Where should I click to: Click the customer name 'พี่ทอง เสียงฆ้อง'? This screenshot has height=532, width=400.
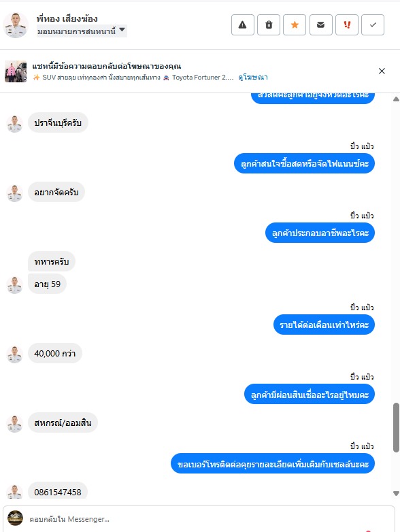tap(67, 18)
